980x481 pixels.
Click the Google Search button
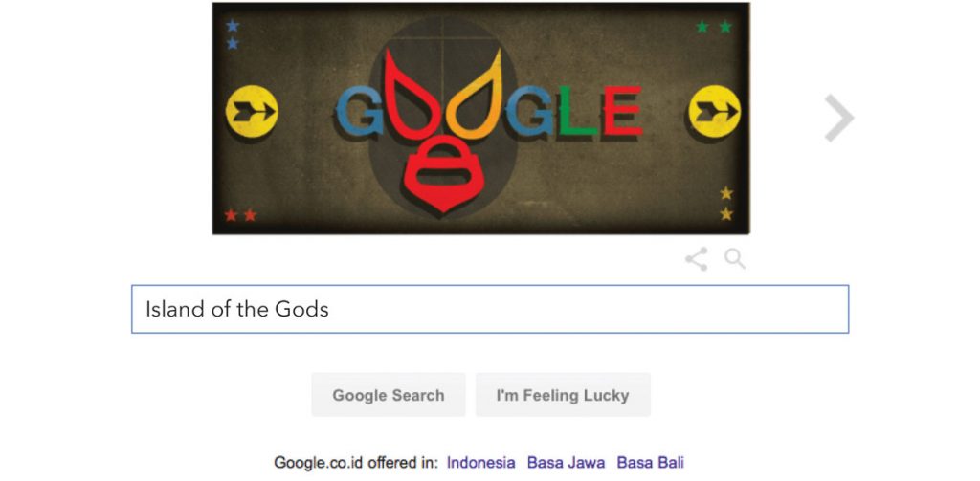click(x=389, y=395)
